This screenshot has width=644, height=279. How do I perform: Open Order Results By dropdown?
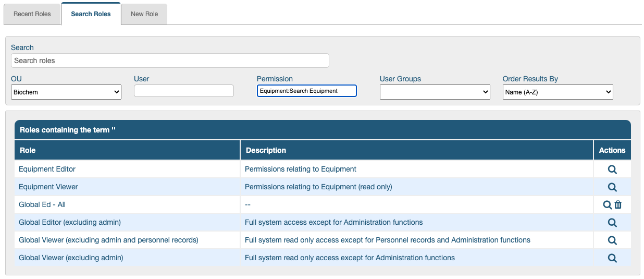pyautogui.click(x=558, y=92)
